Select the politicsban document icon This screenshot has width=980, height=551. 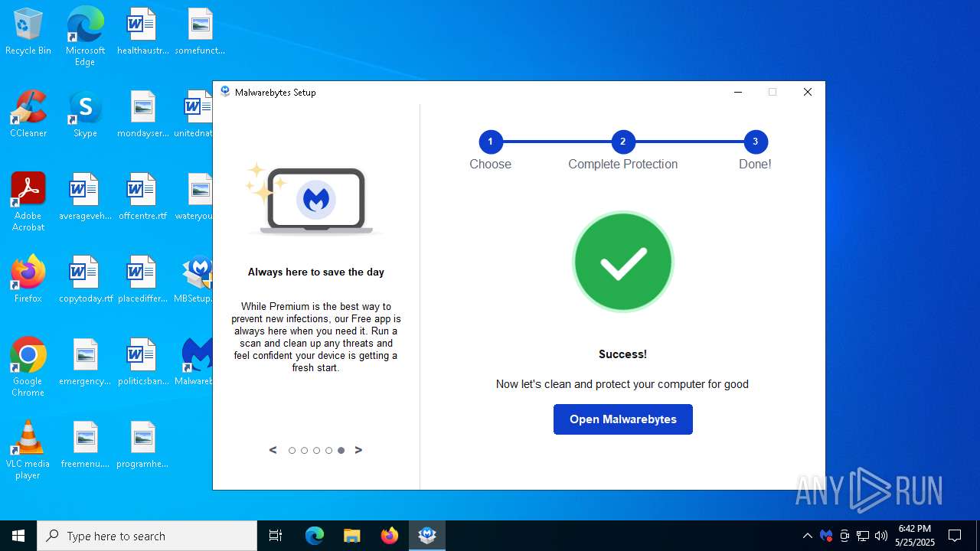pos(142,363)
